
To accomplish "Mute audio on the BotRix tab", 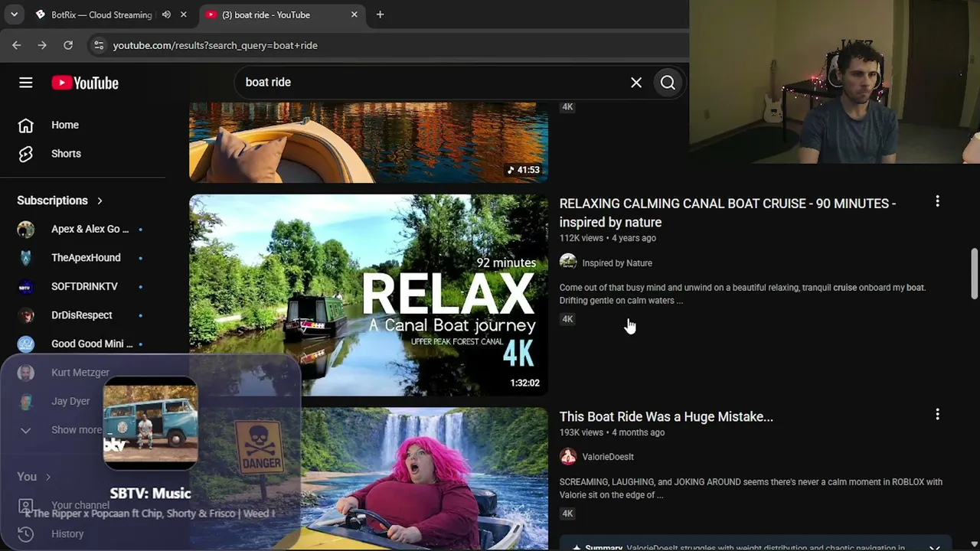I will (x=166, y=15).
